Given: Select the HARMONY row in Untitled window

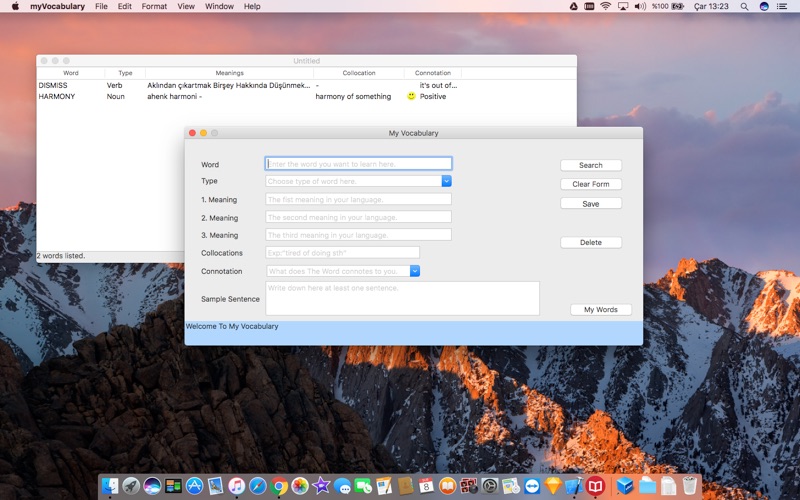Looking at the screenshot, I should (x=306, y=96).
